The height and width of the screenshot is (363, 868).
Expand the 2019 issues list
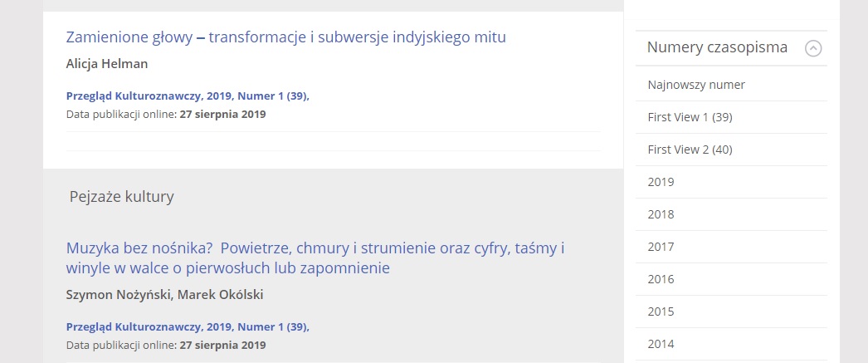tap(661, 182)
